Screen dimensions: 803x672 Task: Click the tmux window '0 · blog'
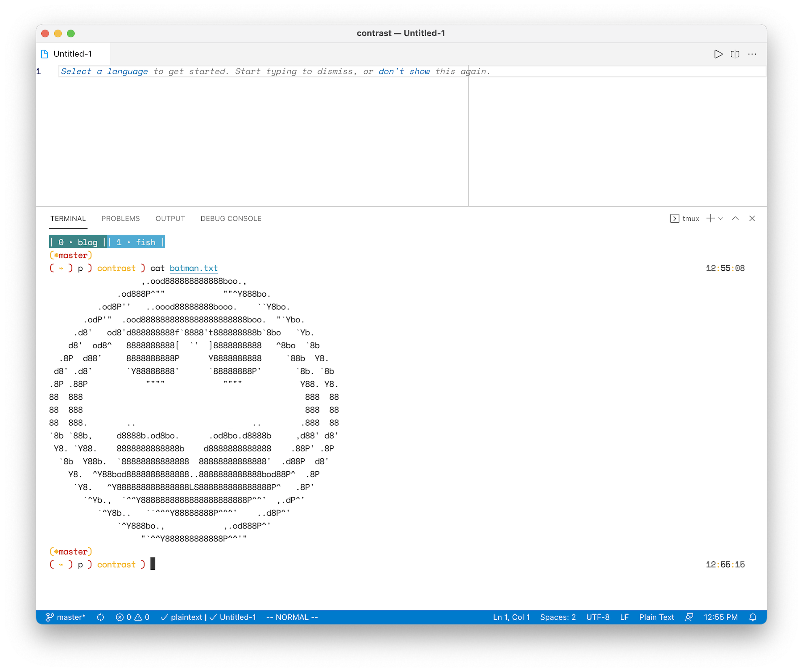(x=78, y=242)
